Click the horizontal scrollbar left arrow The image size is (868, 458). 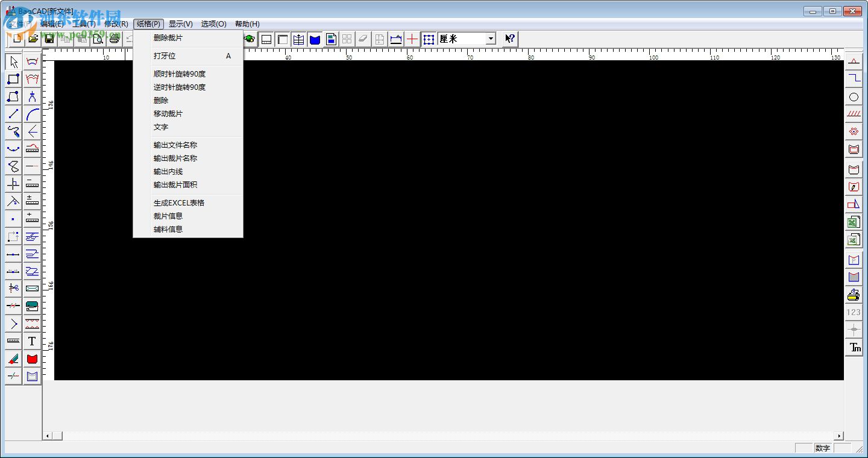48,436
